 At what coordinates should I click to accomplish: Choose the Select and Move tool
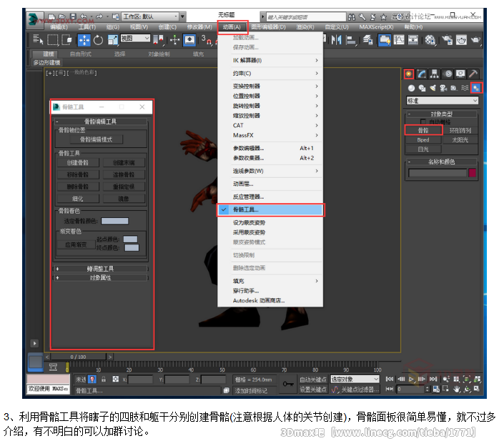click(84, 40)
